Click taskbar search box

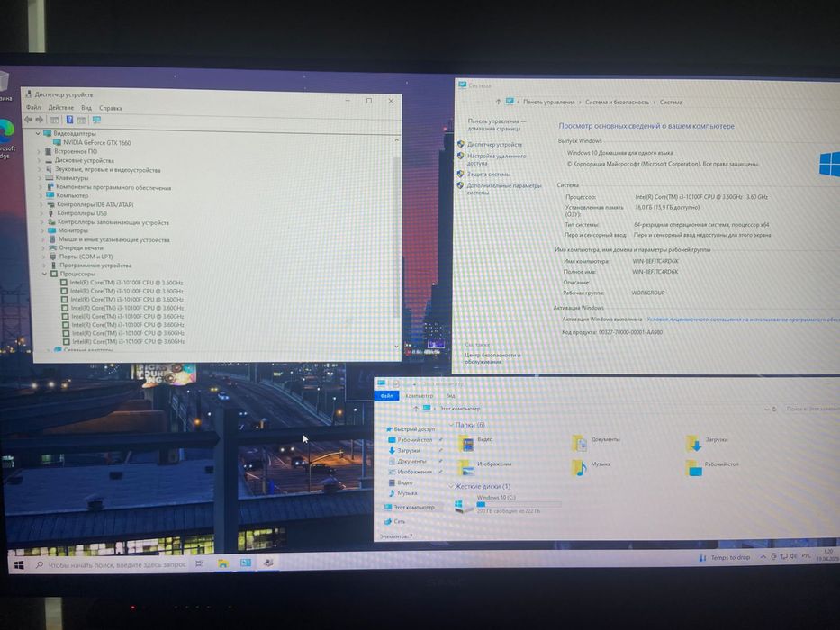tap(112, 564)
